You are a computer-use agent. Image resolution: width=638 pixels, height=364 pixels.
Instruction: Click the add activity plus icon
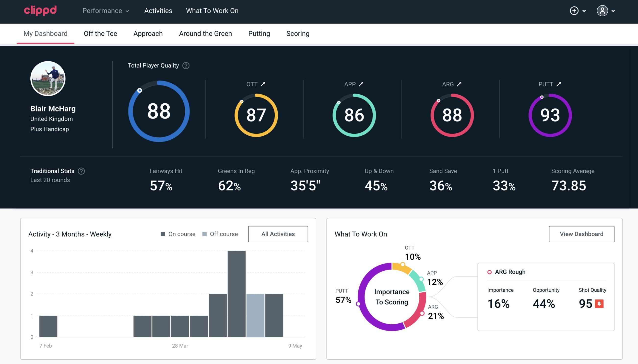coord(574,11)
